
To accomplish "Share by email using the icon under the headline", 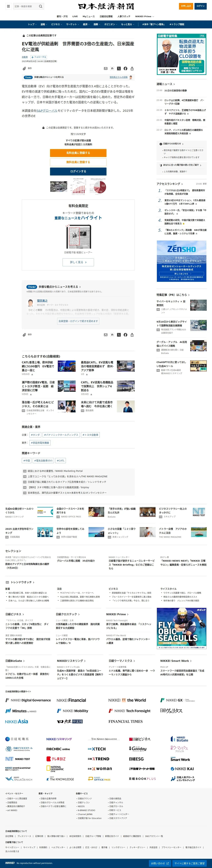I will click(x=106, y=68).
